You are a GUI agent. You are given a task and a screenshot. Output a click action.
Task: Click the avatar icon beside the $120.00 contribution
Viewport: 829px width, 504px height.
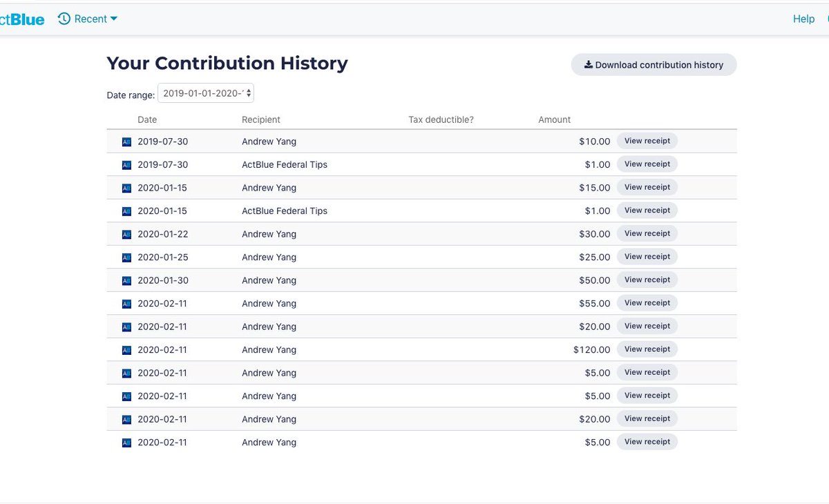pyautogui.click(x=126, y=350)
